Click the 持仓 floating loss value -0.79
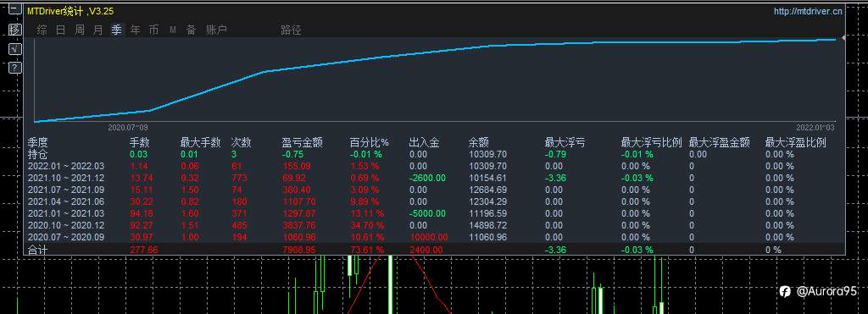 point(557,154)
